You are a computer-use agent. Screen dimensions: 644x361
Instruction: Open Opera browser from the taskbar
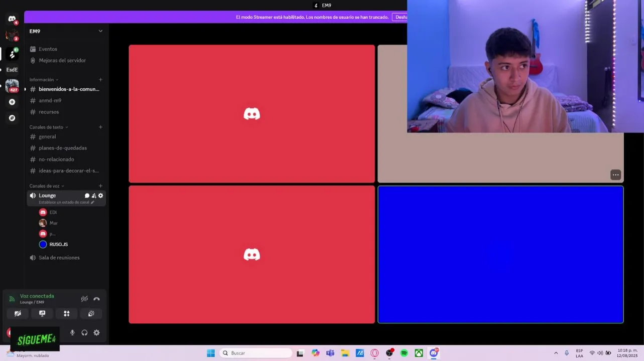pyautogui.click(x=374, y=353)
